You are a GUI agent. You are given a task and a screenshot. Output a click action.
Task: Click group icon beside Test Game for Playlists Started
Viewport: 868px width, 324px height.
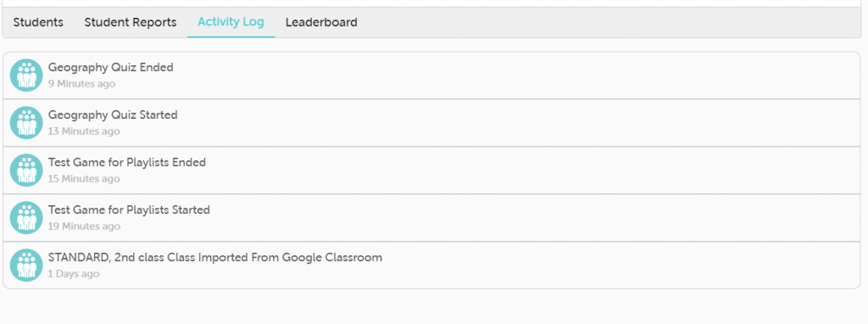click(26, 218)
